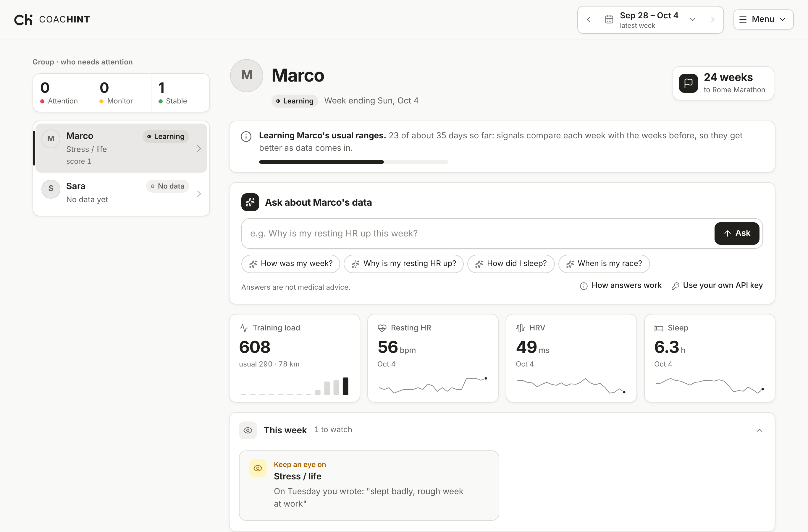The height and width of the screenshot is (532, 808).
Task: Click the calendar icon in date picker
Action: coord(609,20)
